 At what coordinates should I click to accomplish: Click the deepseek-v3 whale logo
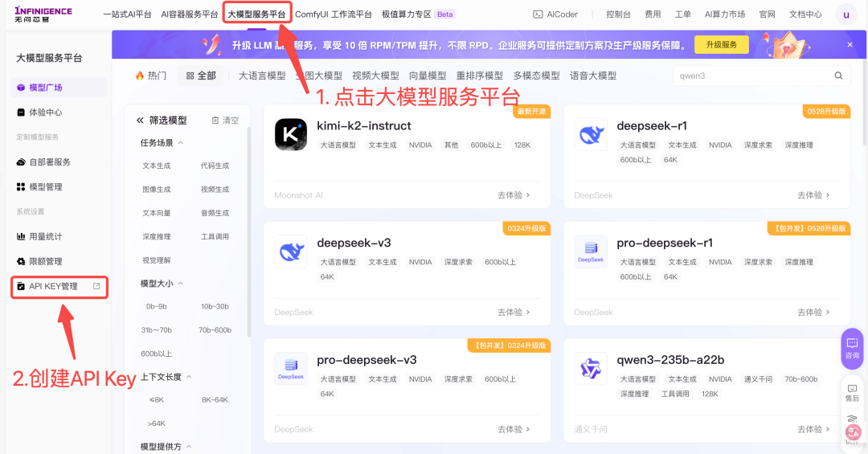[x=291, y=252]
